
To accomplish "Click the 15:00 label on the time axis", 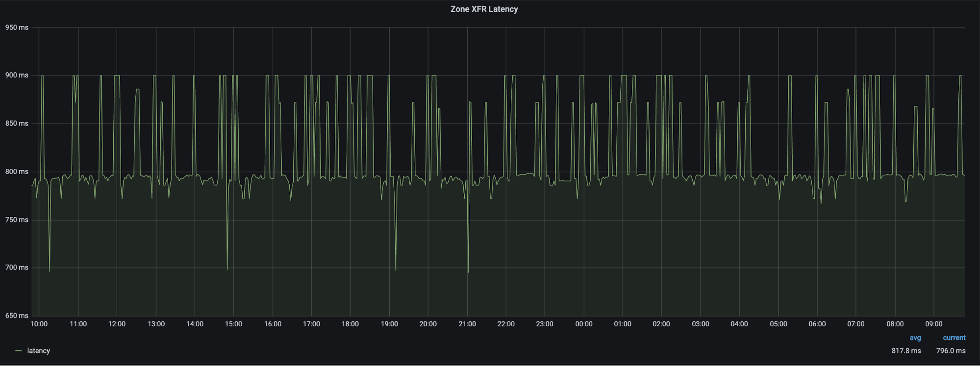I will tap(233, 324).
